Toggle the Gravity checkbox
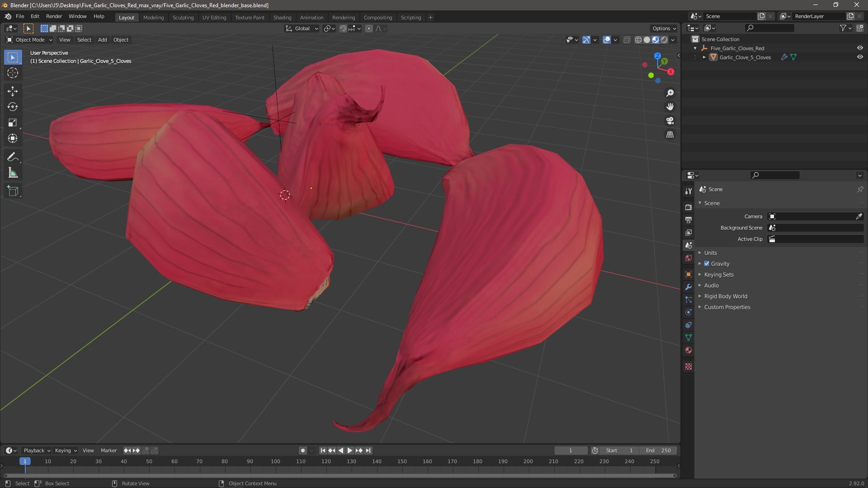 click(x=707, y=264)
